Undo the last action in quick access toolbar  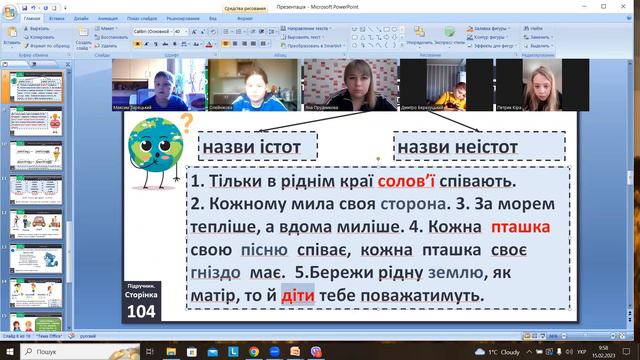click(x=34, y=8)
